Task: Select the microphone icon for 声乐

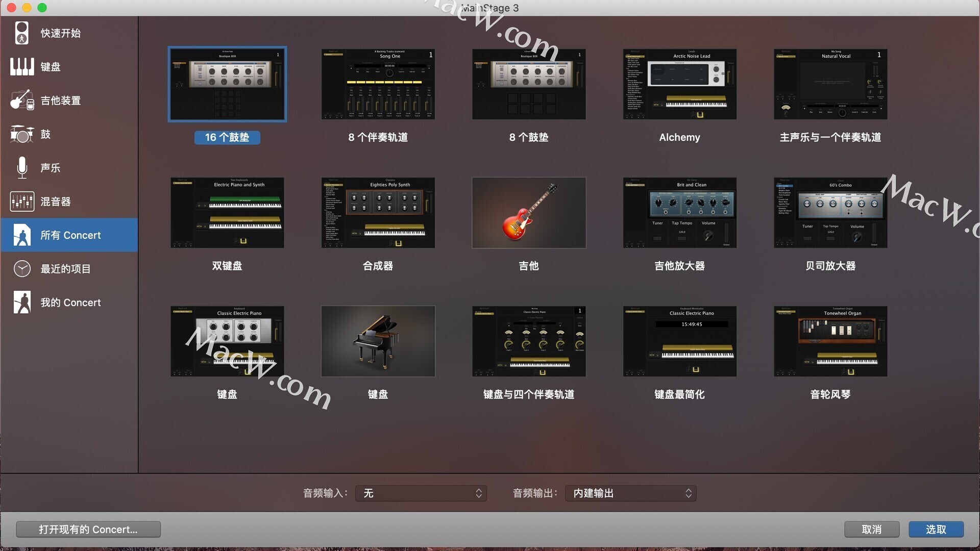Action: pyautogui.click(x=21, y=167)
